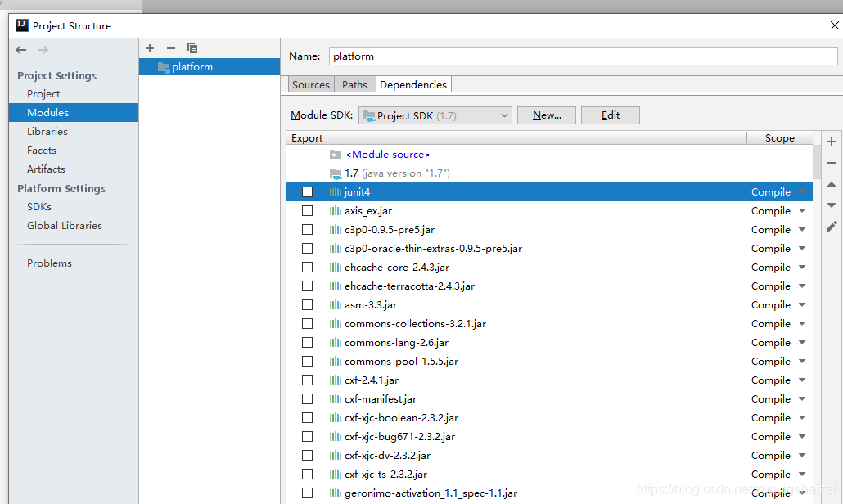Screen dimensions: 843x504
Task: Enable export for geronimo-activation_1.1_spec-1.1.jar
Action: [307, 493]
